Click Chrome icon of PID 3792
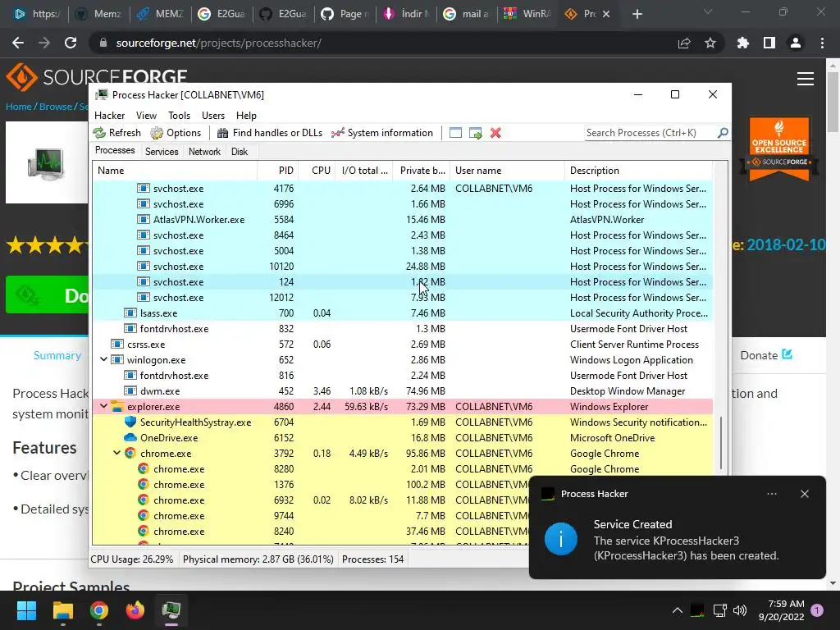 coord(130,453)
